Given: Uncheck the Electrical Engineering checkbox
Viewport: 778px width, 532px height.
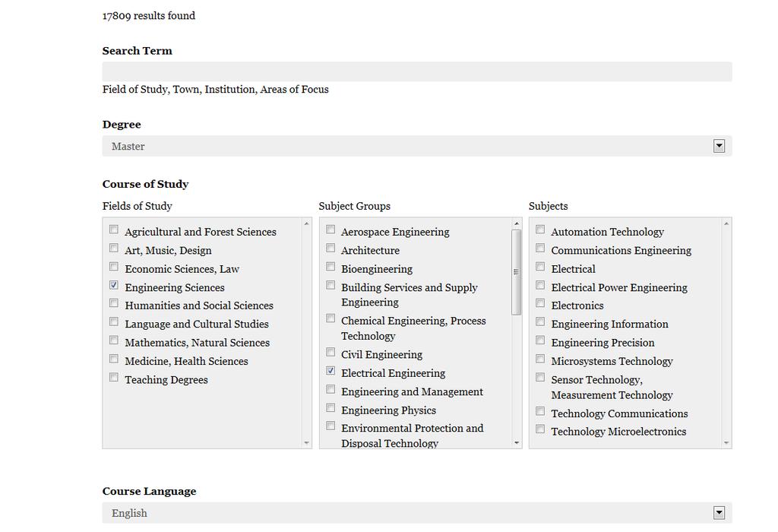Looking at the screenshot, I should [x=330, y=371].
